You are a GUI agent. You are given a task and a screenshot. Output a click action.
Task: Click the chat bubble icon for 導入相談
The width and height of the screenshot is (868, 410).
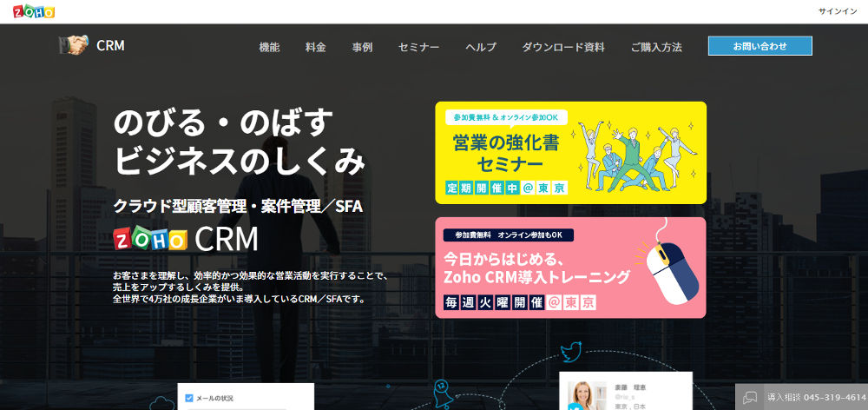(750, 397)
